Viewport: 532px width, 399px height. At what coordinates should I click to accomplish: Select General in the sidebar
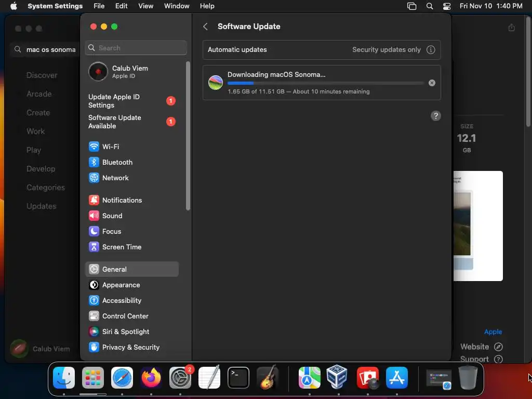(x=131, y=270)
